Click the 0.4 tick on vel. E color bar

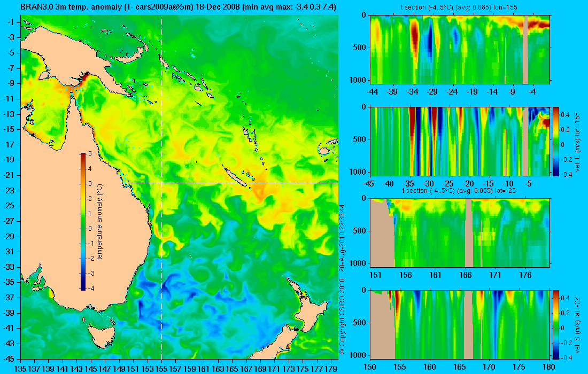pos(565,114)
